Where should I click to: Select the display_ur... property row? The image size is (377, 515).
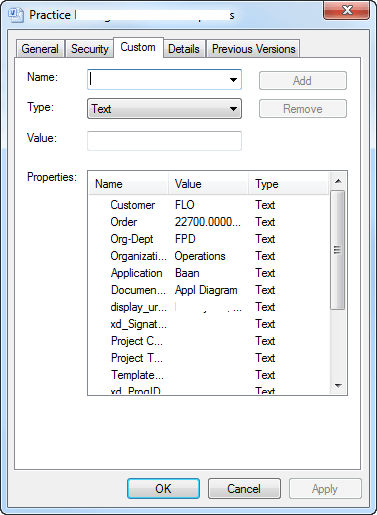click(209, 307)
